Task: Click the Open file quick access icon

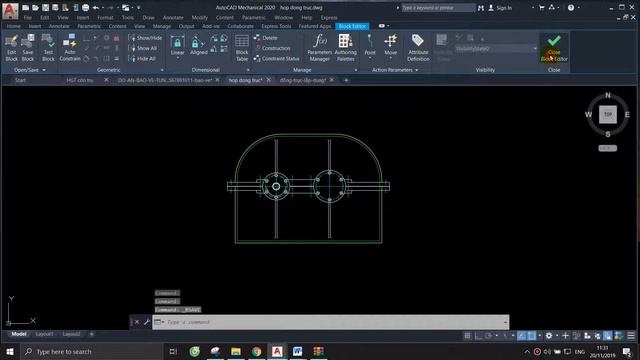Action: [x=35, y=8]
